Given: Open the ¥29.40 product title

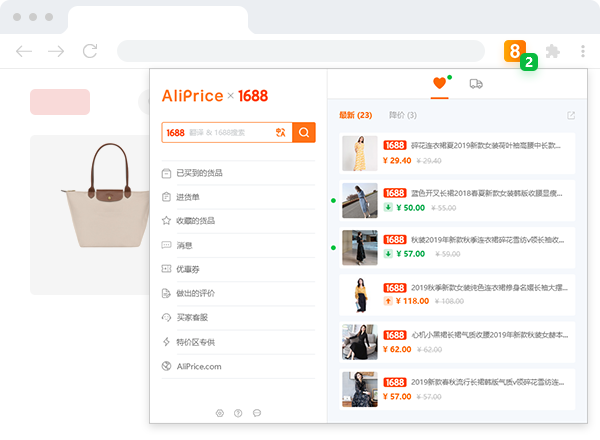Looking at the screenshot, I should 486,145.
